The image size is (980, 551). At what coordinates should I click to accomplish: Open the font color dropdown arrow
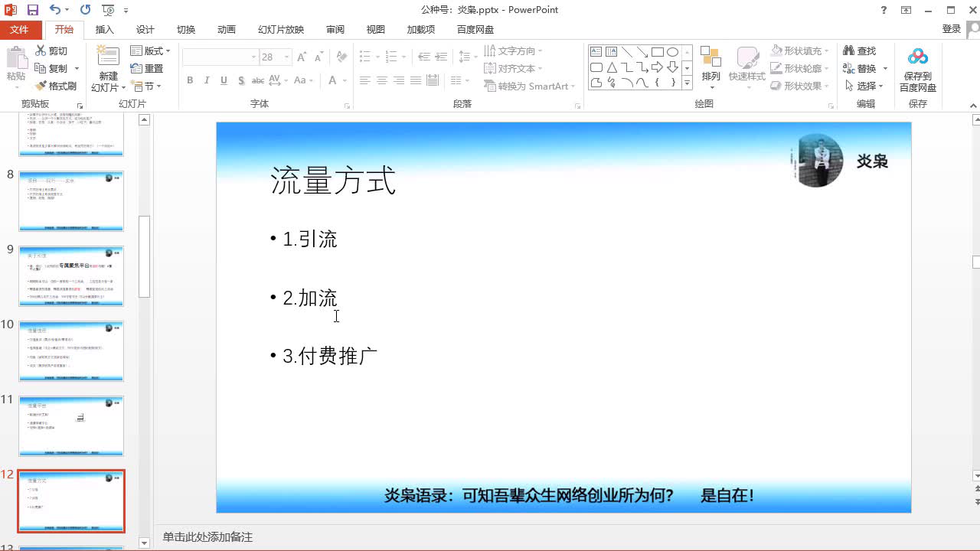(x=345, y=80)
